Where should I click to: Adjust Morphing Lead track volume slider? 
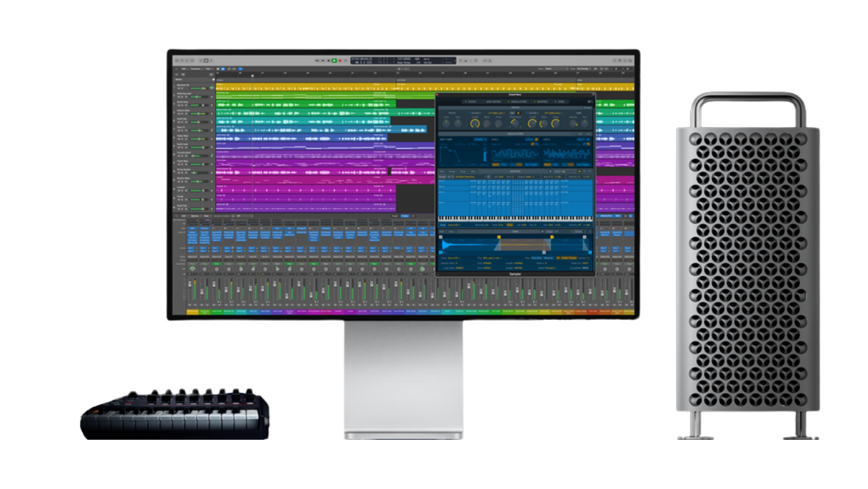[199, 96]
